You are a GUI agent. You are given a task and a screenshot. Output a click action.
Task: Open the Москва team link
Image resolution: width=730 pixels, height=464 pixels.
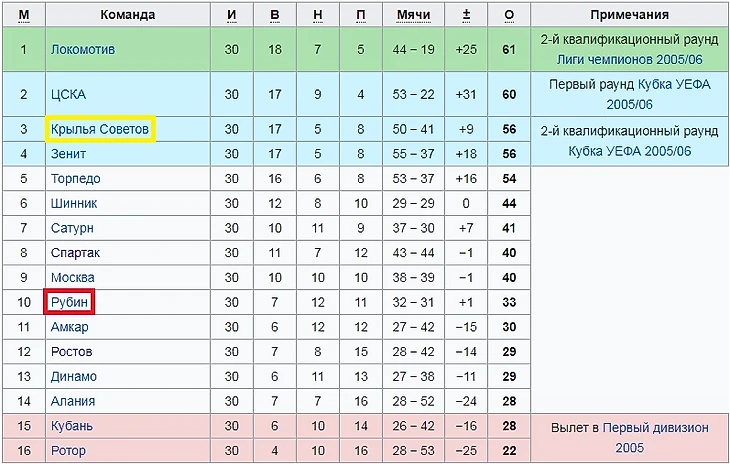coord(73,277)
